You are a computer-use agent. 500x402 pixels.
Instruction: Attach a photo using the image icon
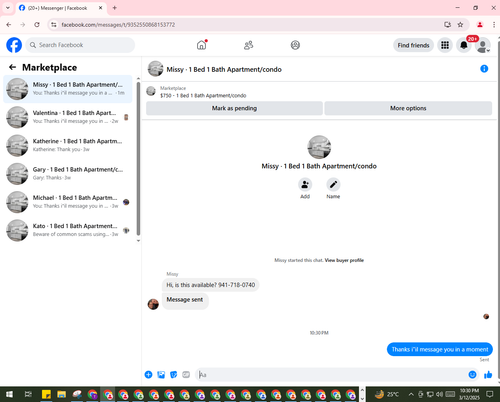click(x=161, y=375)
